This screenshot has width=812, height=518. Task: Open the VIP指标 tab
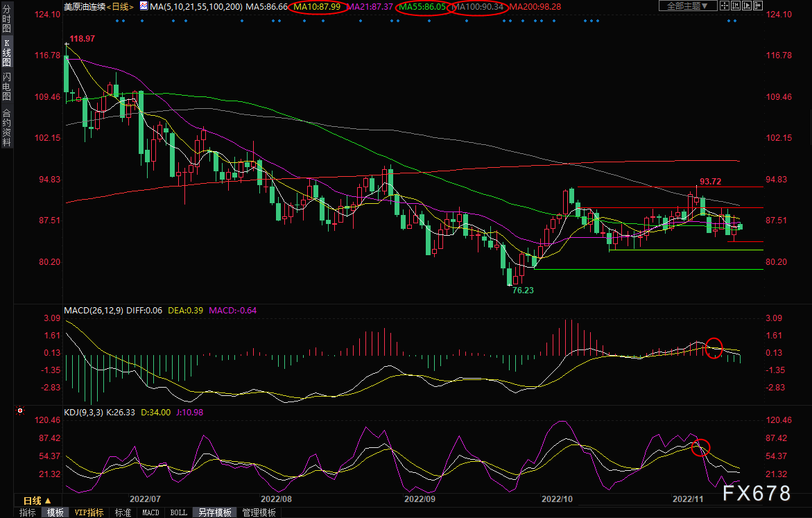pos(89,512)
